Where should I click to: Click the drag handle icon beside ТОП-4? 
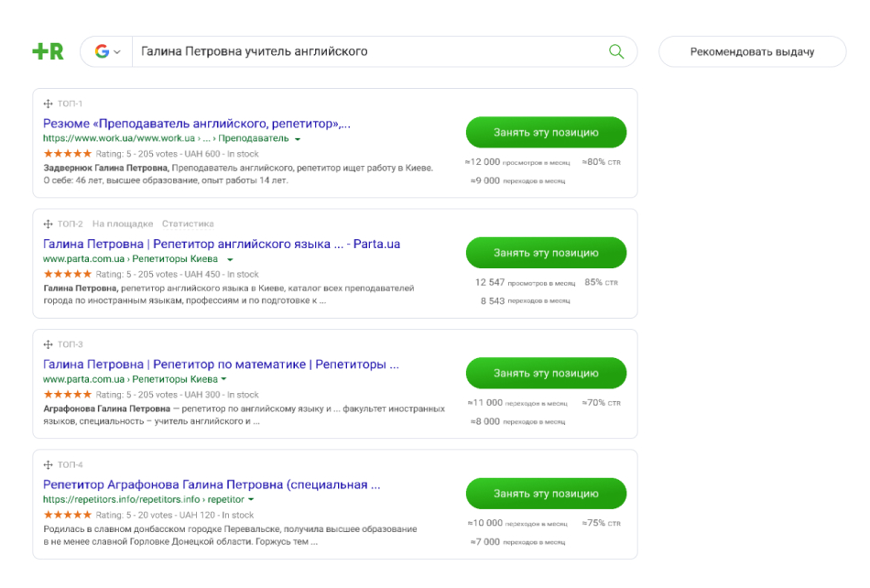(x=49, y=464)
